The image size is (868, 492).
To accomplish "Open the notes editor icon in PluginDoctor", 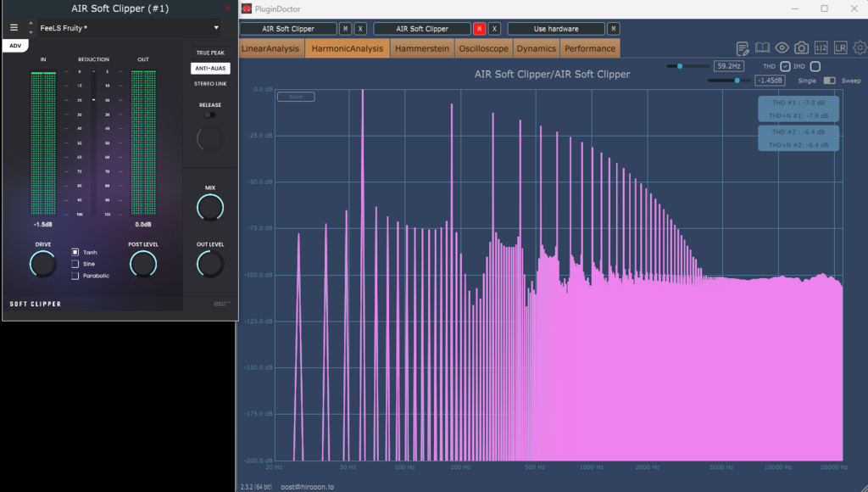I will pos(743,48).
